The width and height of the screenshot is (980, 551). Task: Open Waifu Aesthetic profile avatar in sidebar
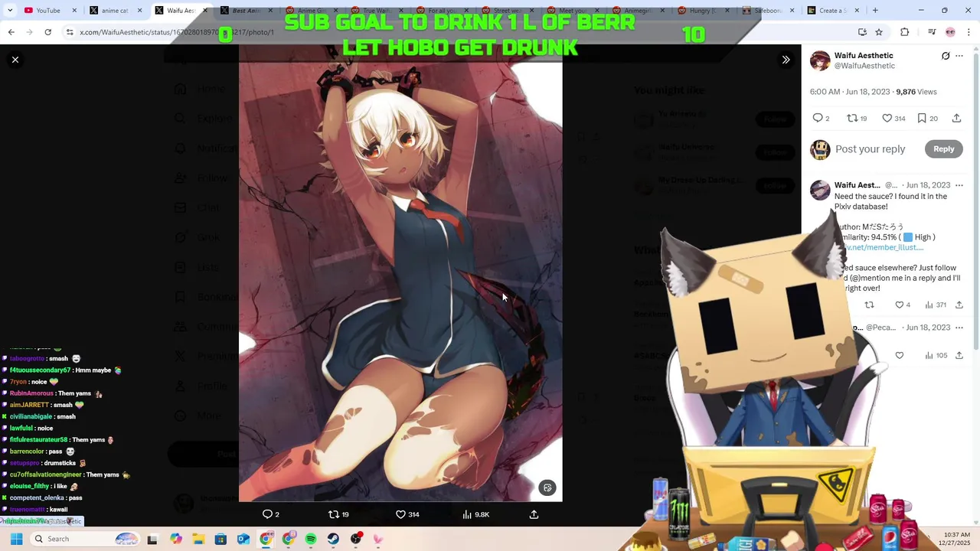tap(820, 61)
